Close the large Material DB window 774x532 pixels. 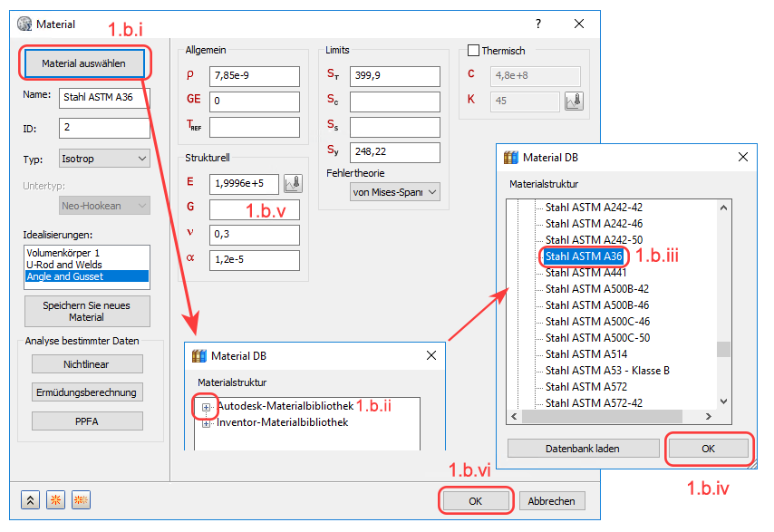[743, 157]
